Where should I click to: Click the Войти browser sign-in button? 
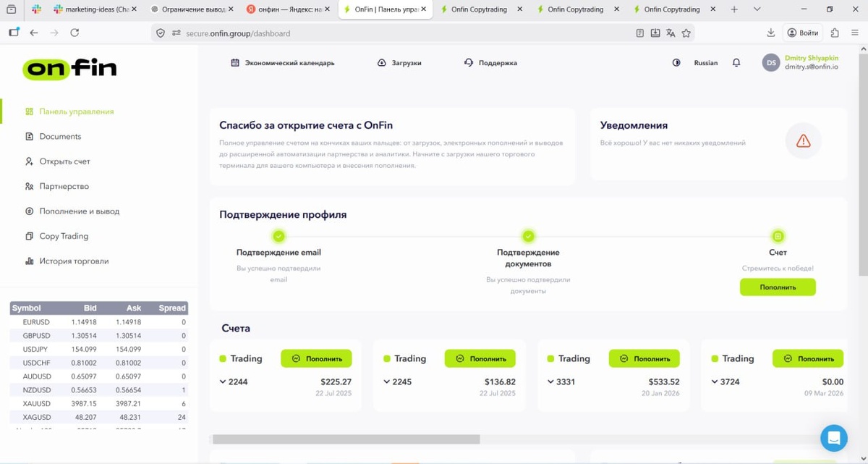point(802,33)
